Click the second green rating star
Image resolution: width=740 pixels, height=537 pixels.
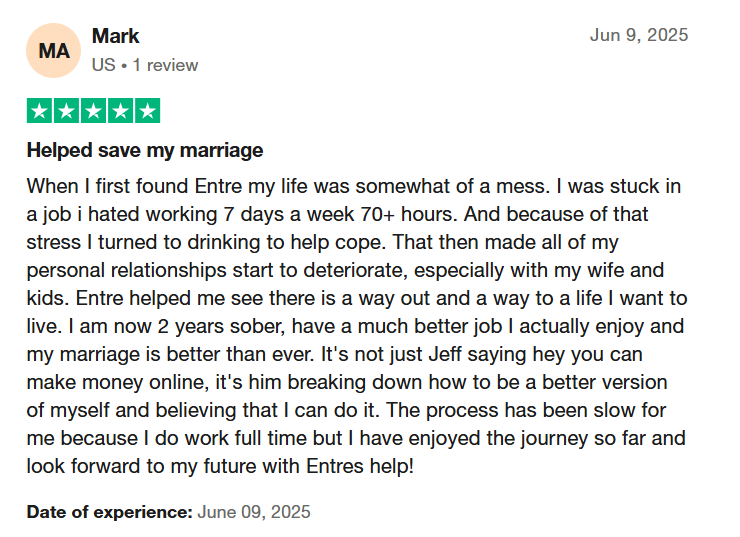coord(66,111)
